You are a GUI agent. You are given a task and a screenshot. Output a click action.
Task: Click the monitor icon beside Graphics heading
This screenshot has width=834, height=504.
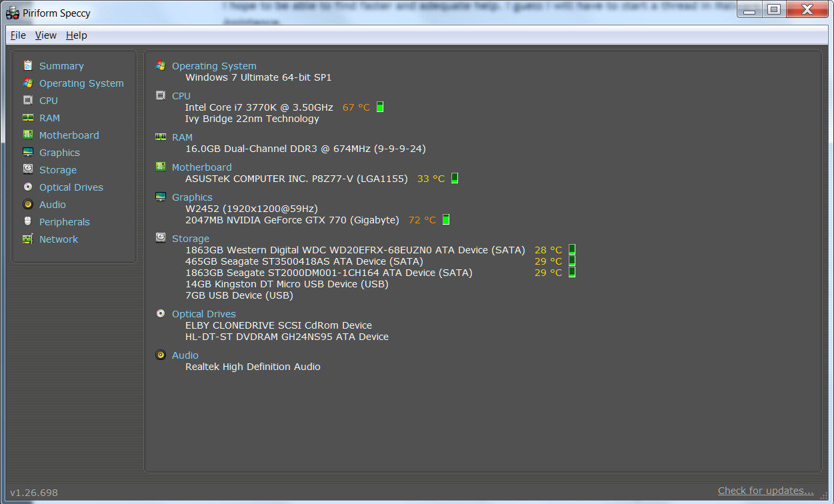click(x=161, y=197)
